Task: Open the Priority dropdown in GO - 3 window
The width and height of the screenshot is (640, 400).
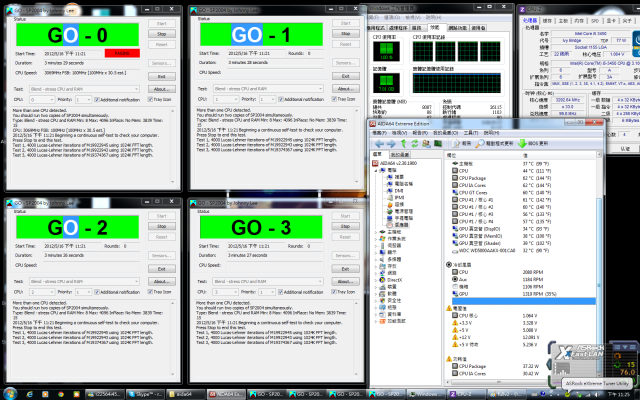Action: 267,292
